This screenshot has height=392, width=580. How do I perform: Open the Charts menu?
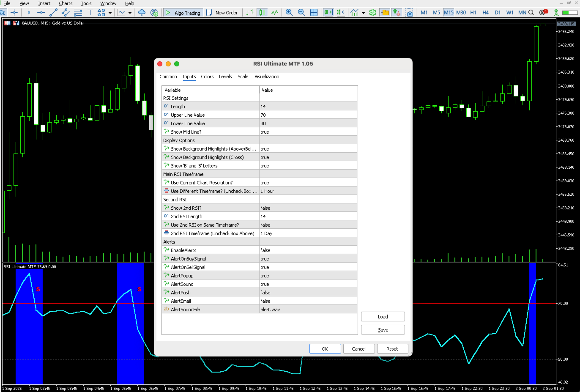click(x=66, y=3)
